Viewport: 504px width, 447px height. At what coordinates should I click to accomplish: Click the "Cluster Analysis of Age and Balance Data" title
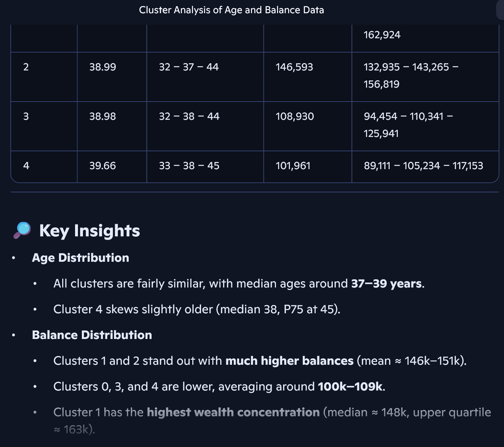(231, 10)
